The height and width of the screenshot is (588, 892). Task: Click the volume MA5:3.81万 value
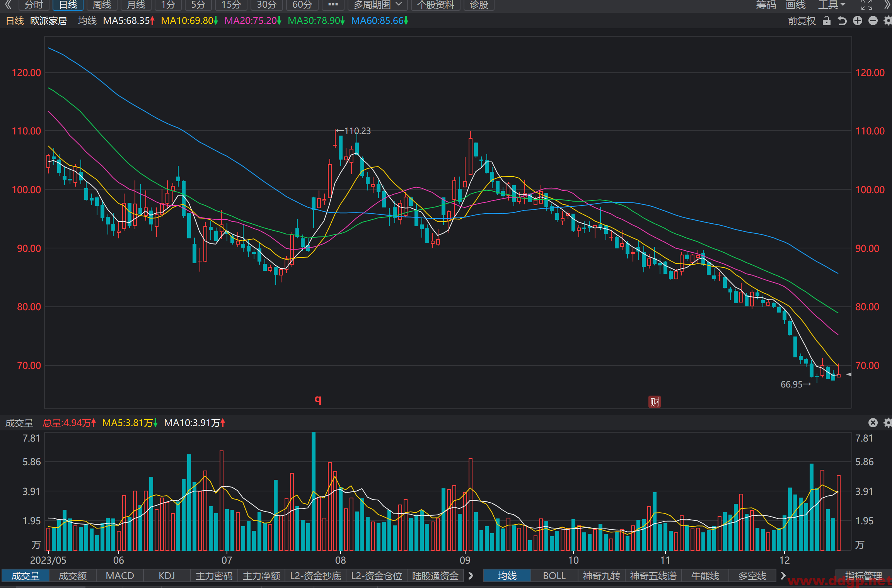[130, 423]
